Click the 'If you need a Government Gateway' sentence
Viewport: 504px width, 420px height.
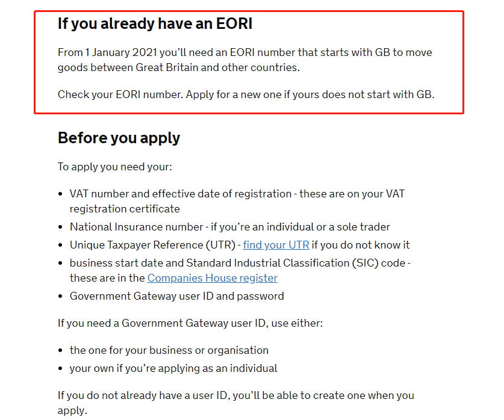point(190,323)
